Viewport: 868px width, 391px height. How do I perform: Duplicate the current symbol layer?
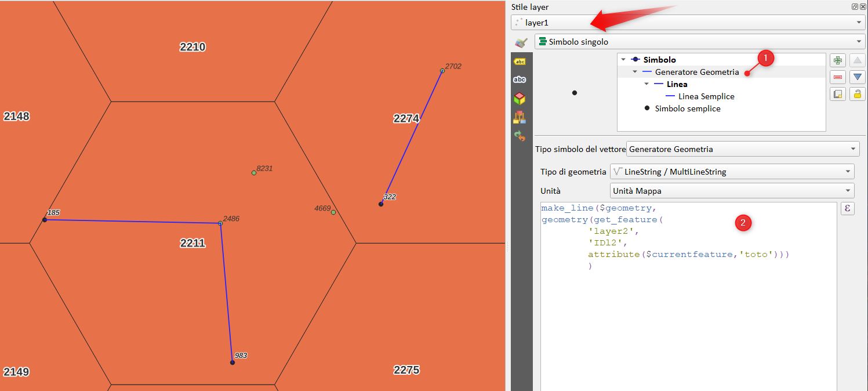837,94
